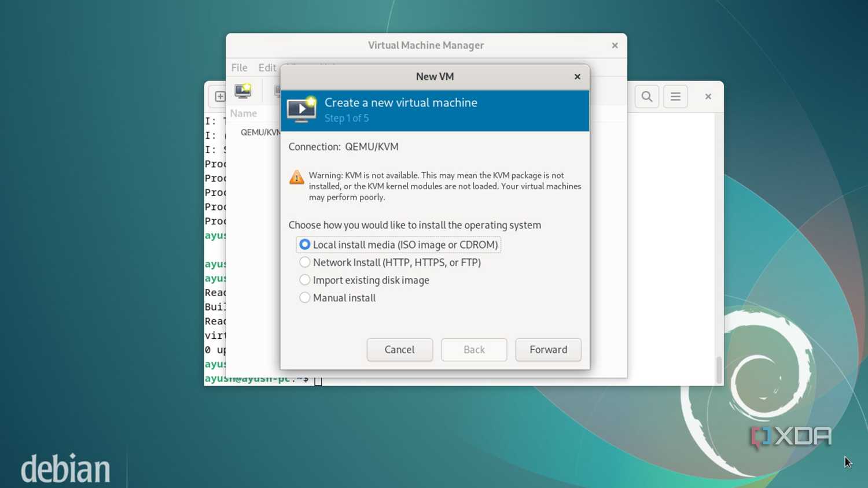This screenshot has width=868, height=488.
Task: Open the Edit menu in Virtual Machine Manager
Action: [267, 68]
